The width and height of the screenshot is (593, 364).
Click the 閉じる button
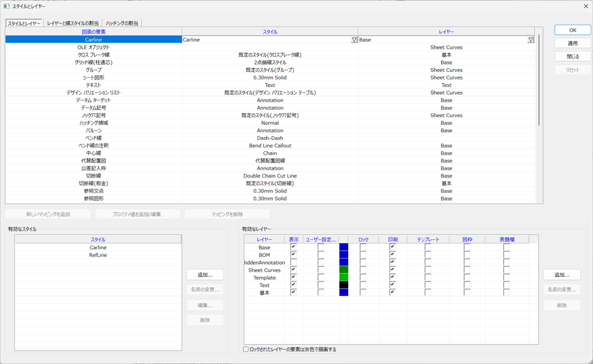(572, 56)
